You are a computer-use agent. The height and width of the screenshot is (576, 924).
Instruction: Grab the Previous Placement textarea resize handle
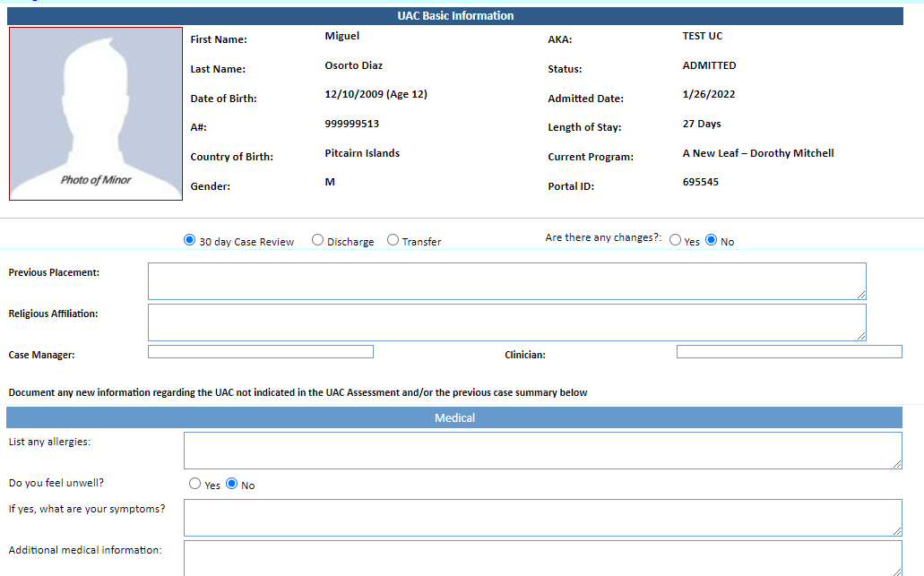point(861,295)
